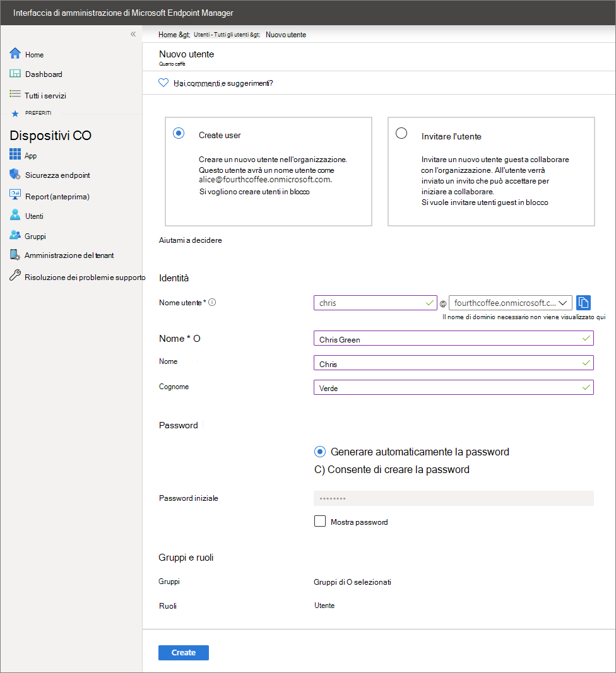Click the Risoluzione dei problemi wrench icon
The image size is (616, 673).
tap(15, 275)
